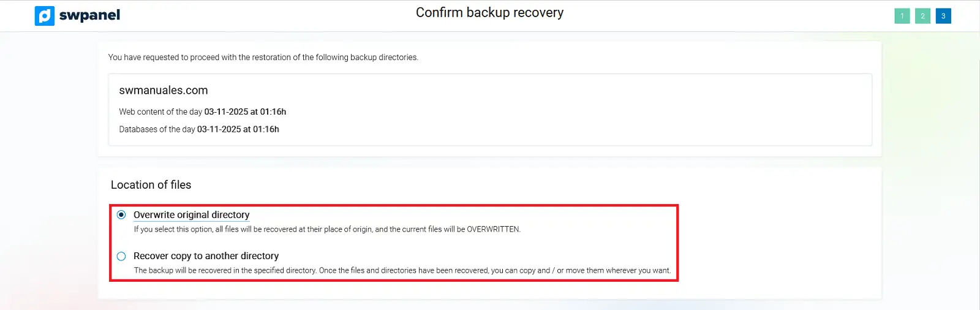
Task: Select the Recover copy to another directory radio button
Action: [x=121, y=256]
